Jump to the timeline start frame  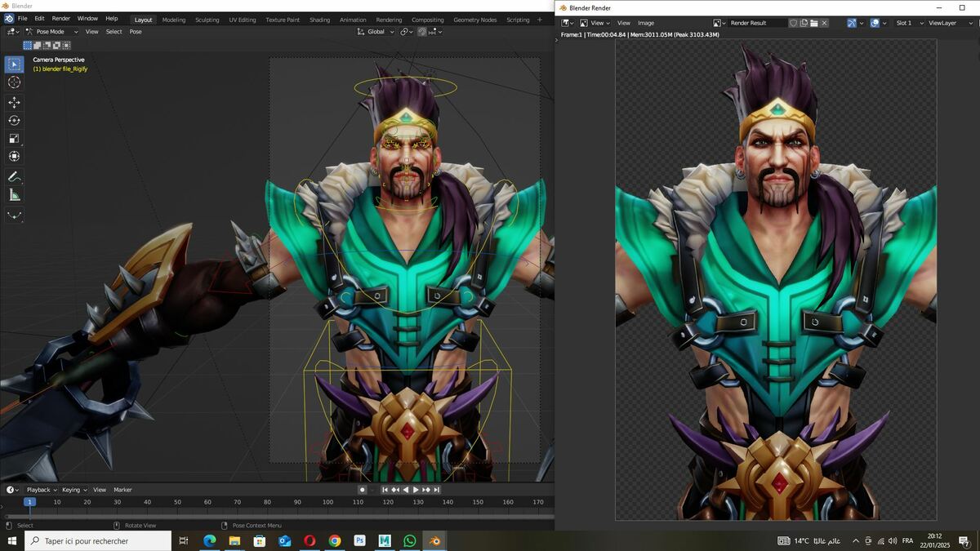(x=385, y=490)
